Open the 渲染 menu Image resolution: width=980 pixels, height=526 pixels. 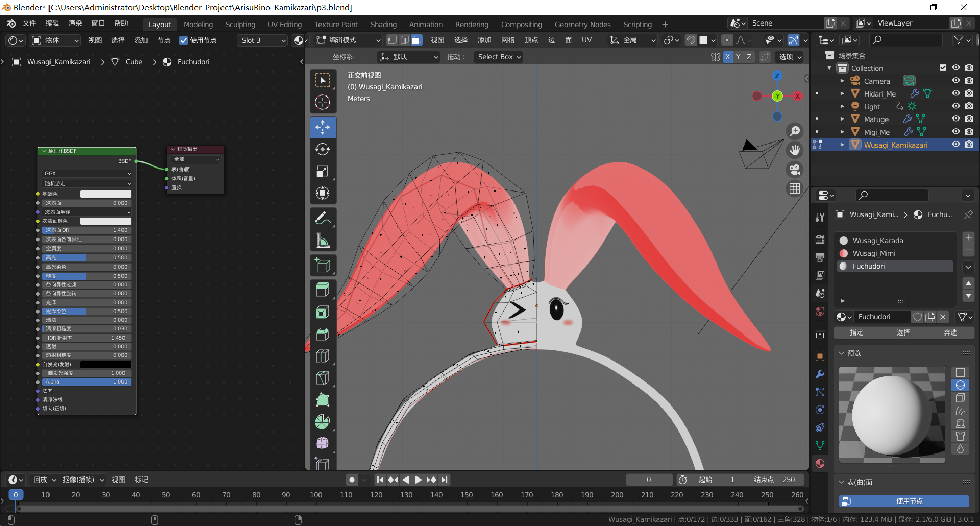pos(75,23)
